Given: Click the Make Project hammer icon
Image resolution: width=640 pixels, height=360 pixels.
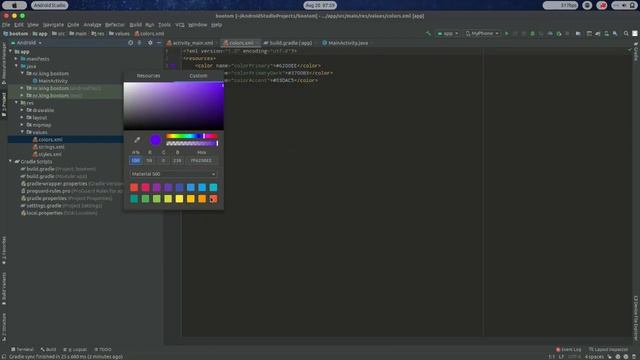Looking at the screenshot, I should (428, 33).
